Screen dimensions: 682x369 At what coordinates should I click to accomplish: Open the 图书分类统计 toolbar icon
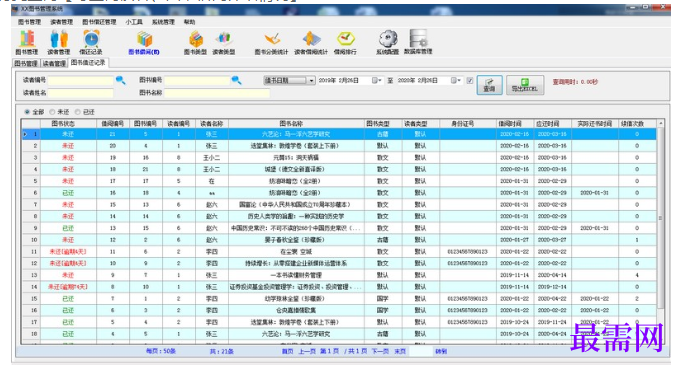coord(271,43)
